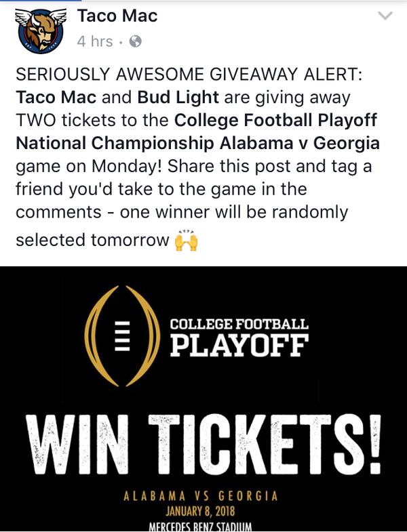The image size is (407, 532).
Task: Click the Taco Mac page name header
Action: pyautogui.click(x=117, y=16)
